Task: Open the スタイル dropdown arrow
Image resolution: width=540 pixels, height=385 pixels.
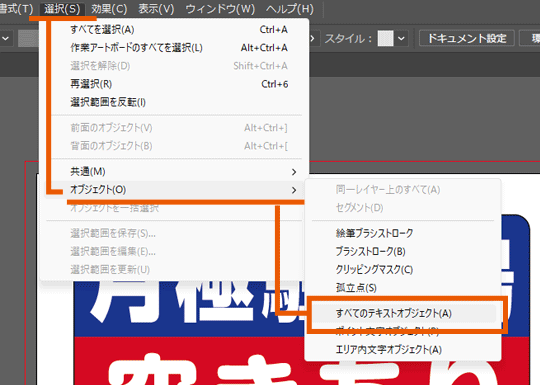Action: 401,38
